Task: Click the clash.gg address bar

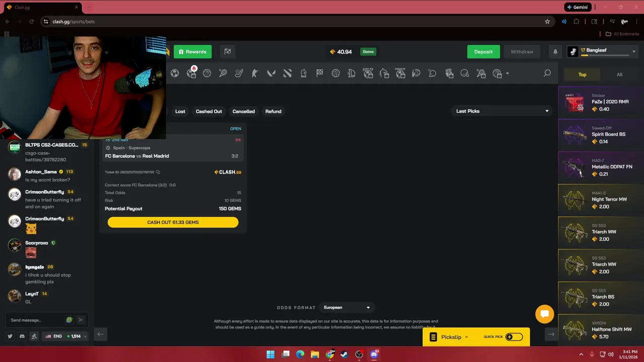Action: [297, 22]
